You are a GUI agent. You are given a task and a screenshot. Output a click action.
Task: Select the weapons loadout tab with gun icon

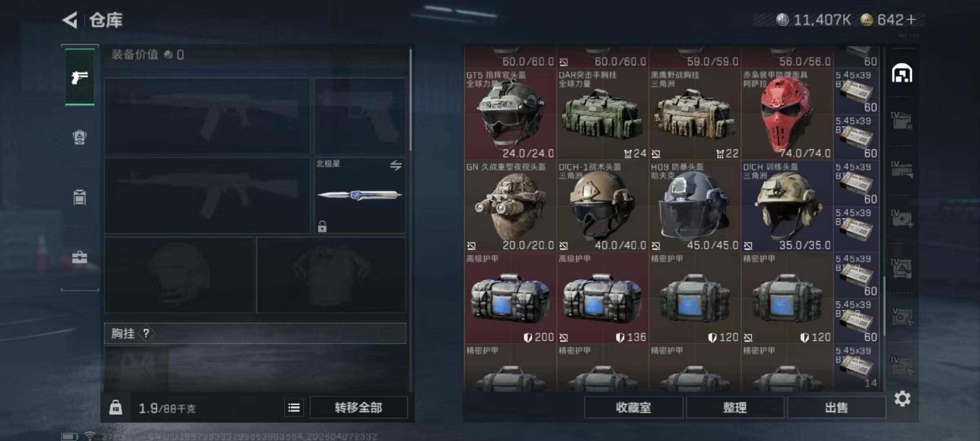click(x=80, y=77)
